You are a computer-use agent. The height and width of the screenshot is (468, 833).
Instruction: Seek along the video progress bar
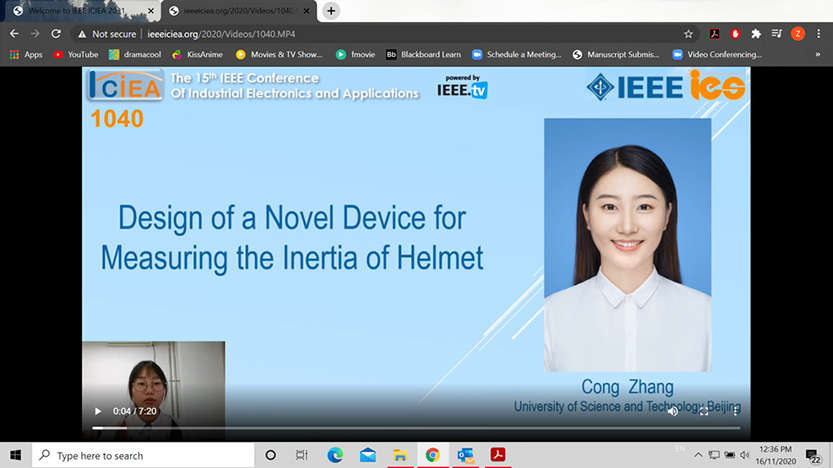click(416, 428)
